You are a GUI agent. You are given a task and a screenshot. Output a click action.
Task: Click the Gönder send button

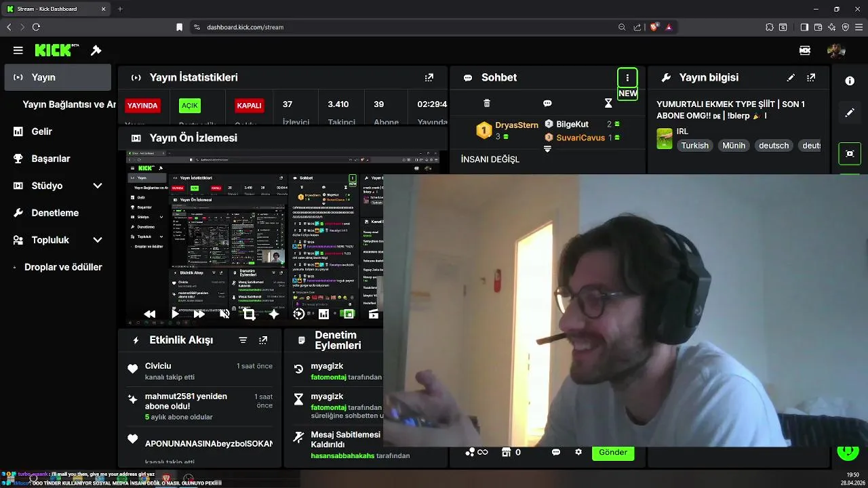click(613, 452)
